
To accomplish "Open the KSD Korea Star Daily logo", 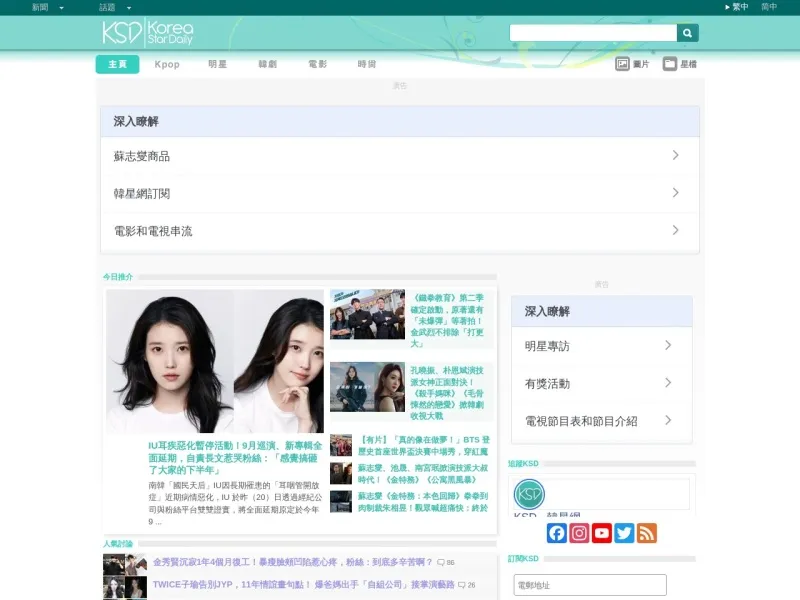I will pyautogui.click(x=147, y=33).
